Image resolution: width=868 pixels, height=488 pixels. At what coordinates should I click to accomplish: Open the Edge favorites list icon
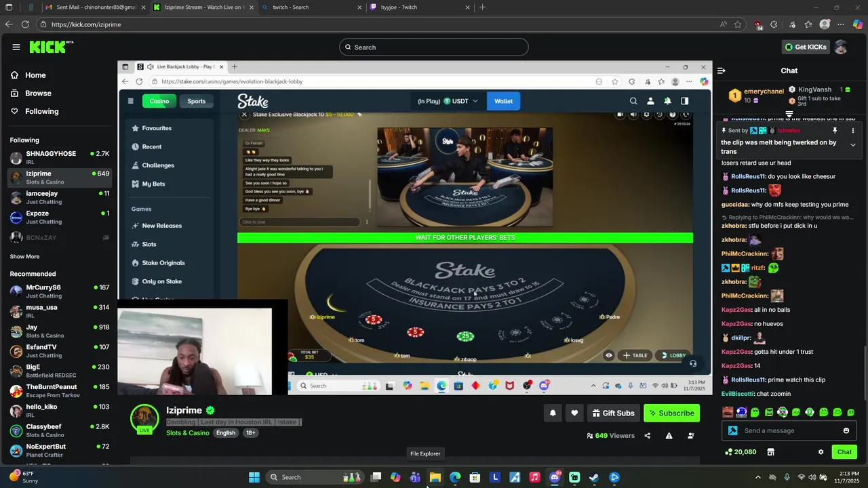click(808, 24)
